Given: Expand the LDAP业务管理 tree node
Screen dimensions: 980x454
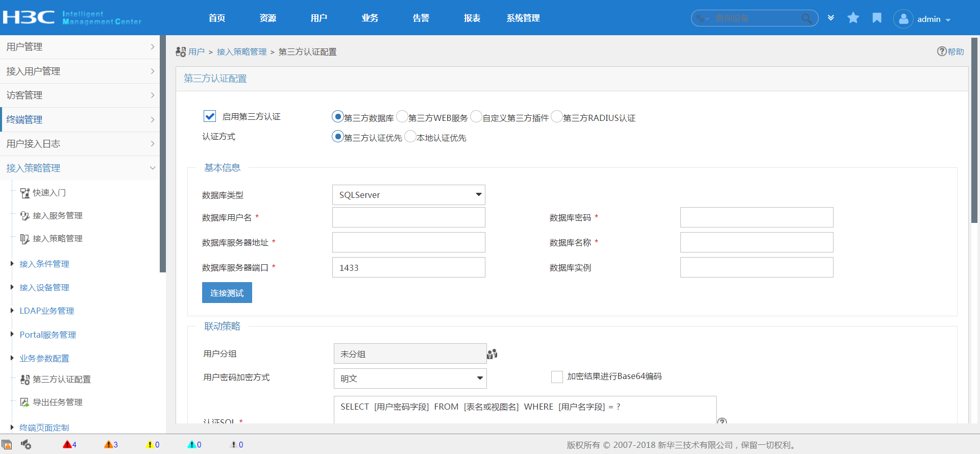Looking at the screenshot, I should click(12, 311).
